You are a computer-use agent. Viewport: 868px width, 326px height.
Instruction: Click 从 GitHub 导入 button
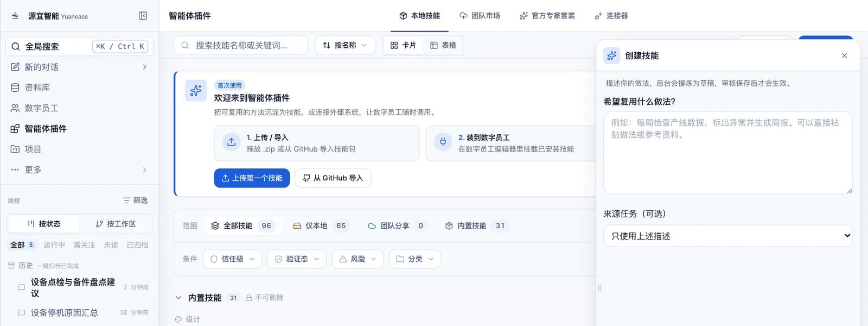pos(333,178)
